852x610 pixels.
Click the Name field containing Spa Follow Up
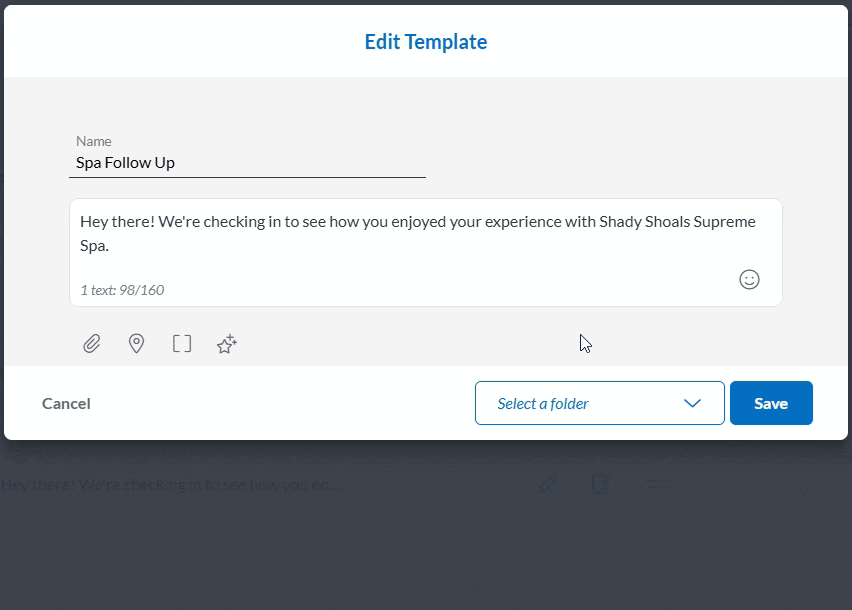pos(247,162)
